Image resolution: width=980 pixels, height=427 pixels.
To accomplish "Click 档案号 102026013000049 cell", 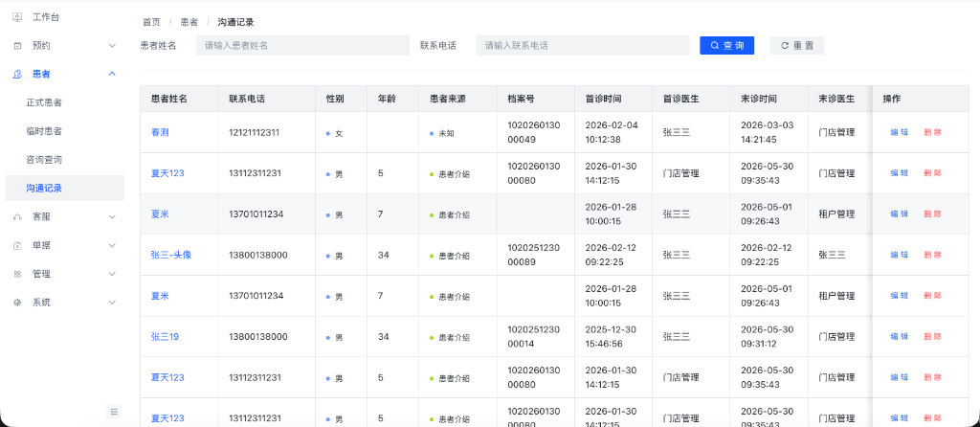I will pyautogui.click(x=534, y=132).
